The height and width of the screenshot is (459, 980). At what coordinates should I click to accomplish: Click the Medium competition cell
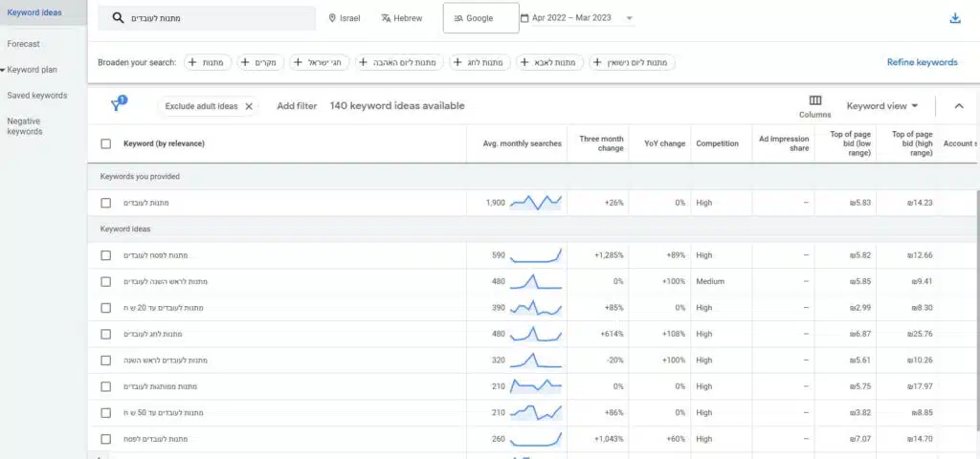click(x=710, y=282)
